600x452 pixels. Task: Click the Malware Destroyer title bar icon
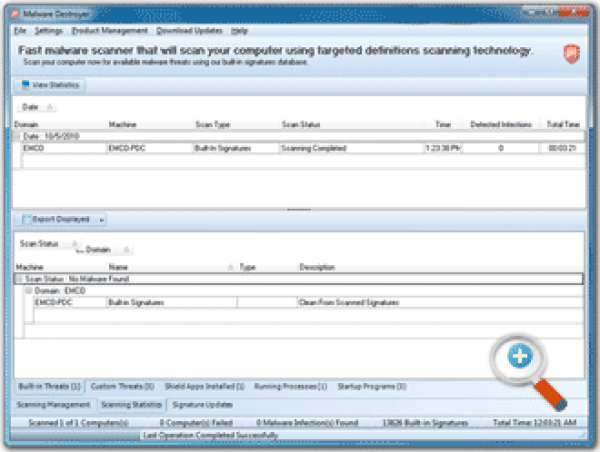(15, 14)
